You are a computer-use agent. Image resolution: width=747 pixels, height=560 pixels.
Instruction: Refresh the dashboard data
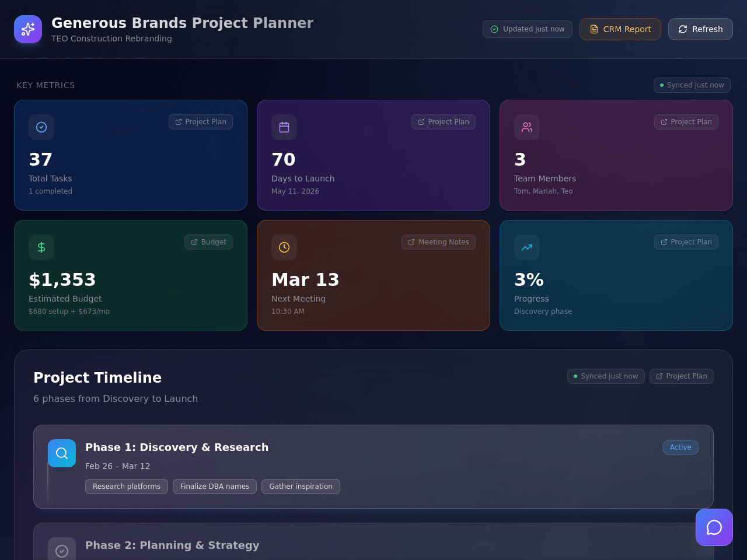[700, 29]
